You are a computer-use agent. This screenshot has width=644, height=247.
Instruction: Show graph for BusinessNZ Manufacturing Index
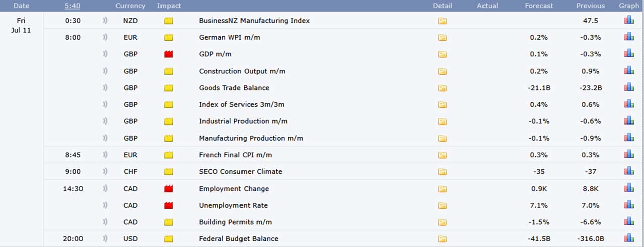click(629, 20)
